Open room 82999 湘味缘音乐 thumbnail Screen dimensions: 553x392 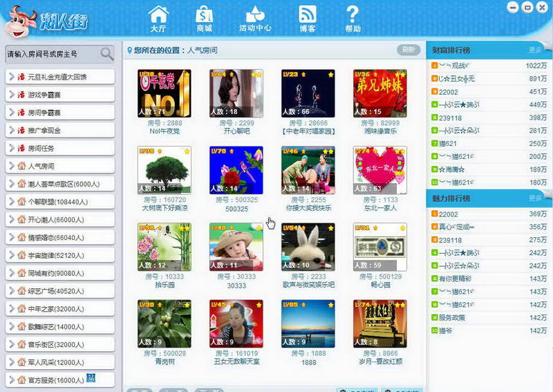(x=380, y=93)
